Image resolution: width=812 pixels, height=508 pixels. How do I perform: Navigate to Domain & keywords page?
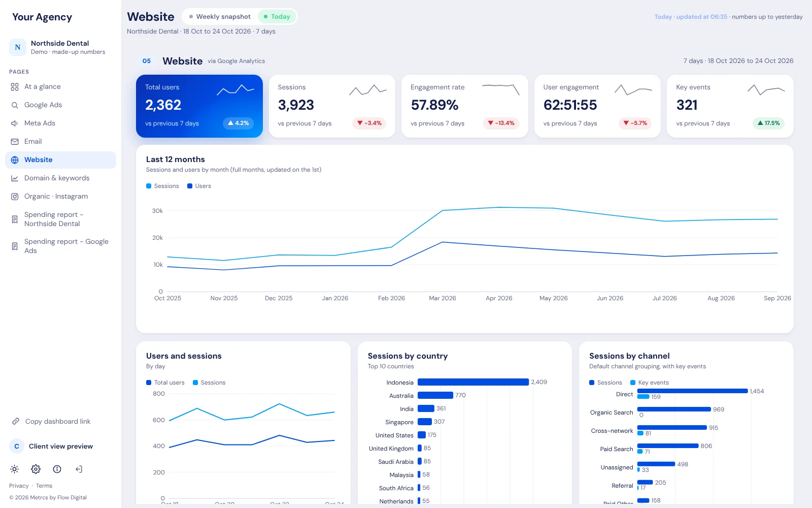tap(60, 178)
